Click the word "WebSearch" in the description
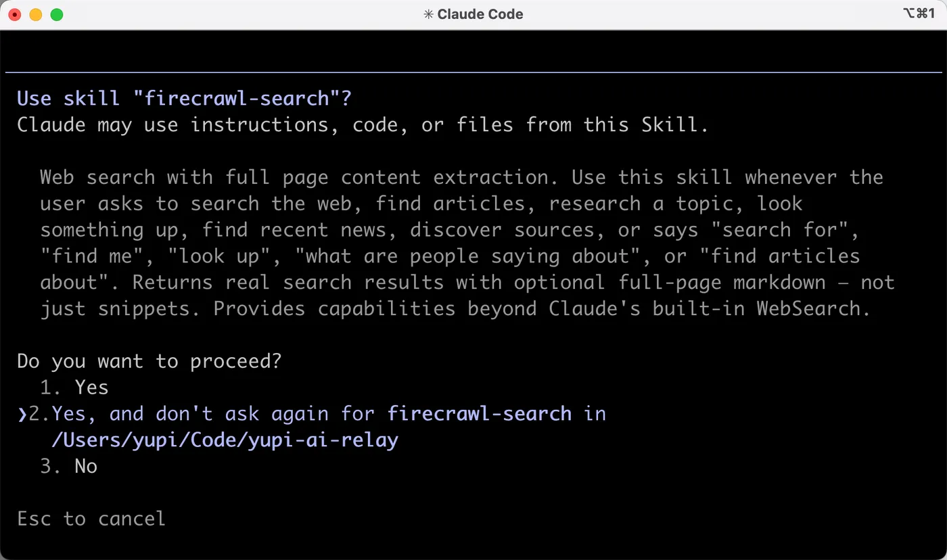Screen dimensions: 947x560 808,308
